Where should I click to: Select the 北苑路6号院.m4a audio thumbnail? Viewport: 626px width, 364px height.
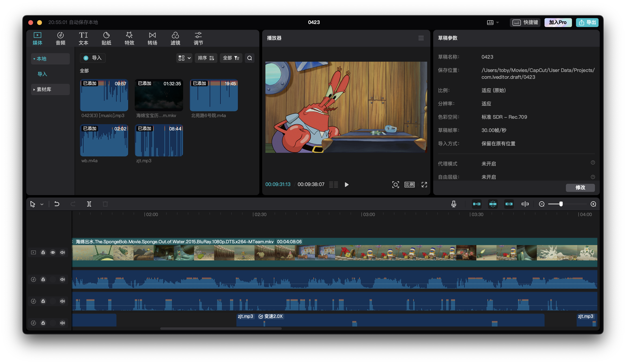(x=214, y=95)
